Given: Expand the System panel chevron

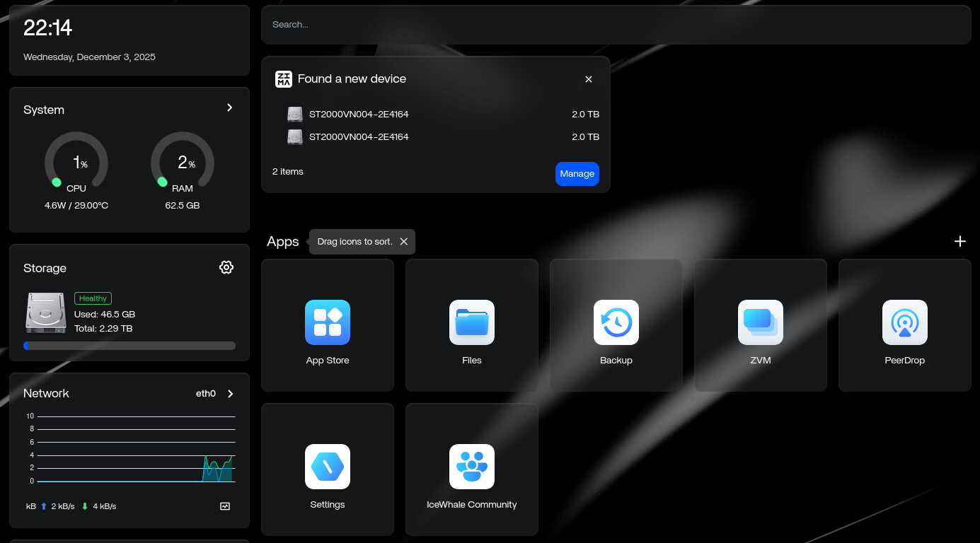Looking at the screenshot, I should click(229, 107).
